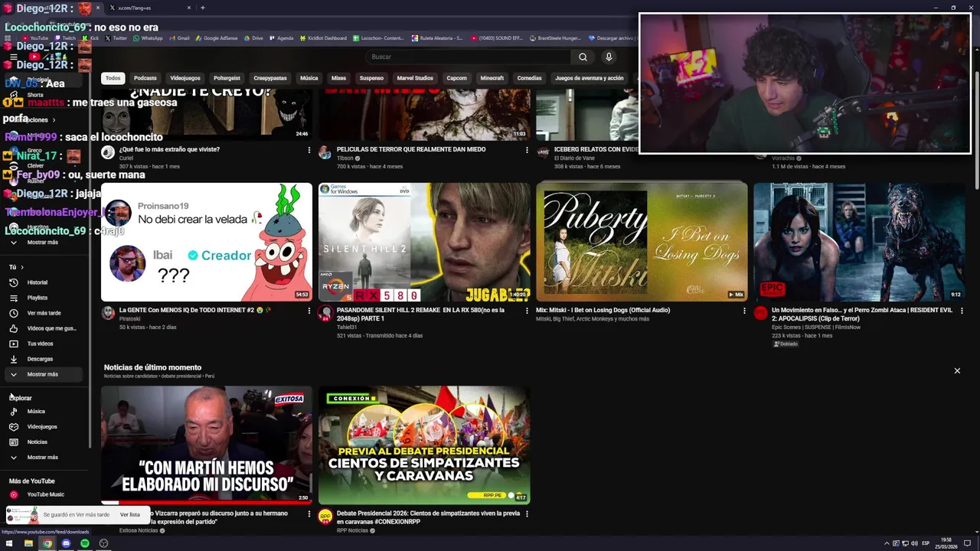
Task: Open options menu for ¿Qué fue lo más extraño video
Action: click(309, 150)
